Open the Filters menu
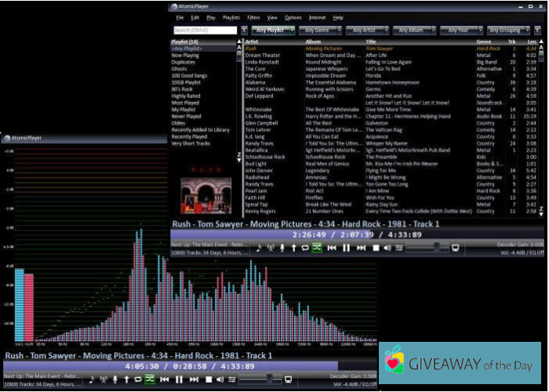Viewport: 549px width, 392px height. 253,16
